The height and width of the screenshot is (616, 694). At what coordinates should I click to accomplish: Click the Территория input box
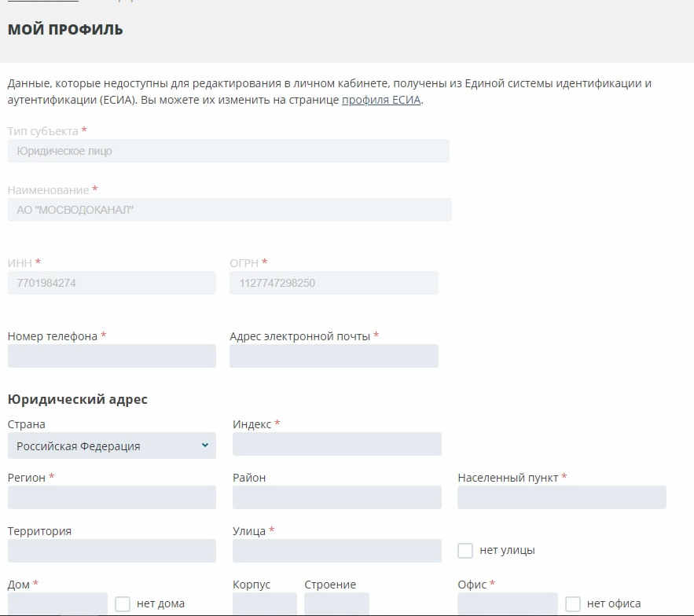point(112,551)
